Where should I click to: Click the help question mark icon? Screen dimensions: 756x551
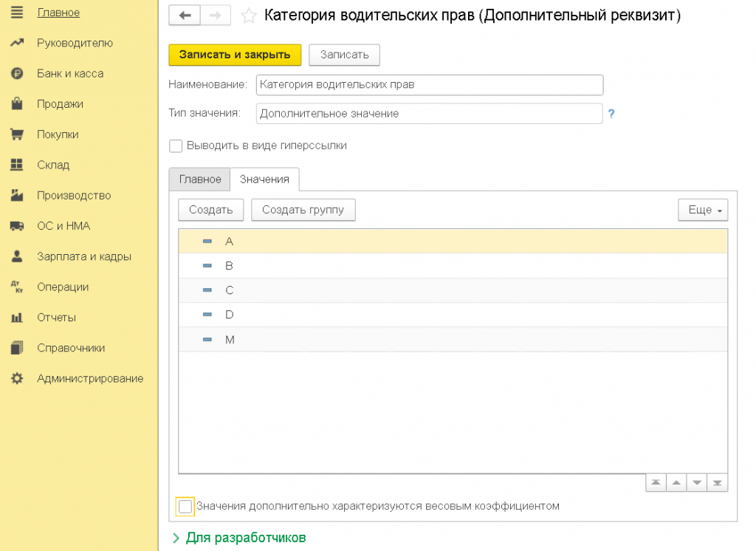click(x=611, y=114)
